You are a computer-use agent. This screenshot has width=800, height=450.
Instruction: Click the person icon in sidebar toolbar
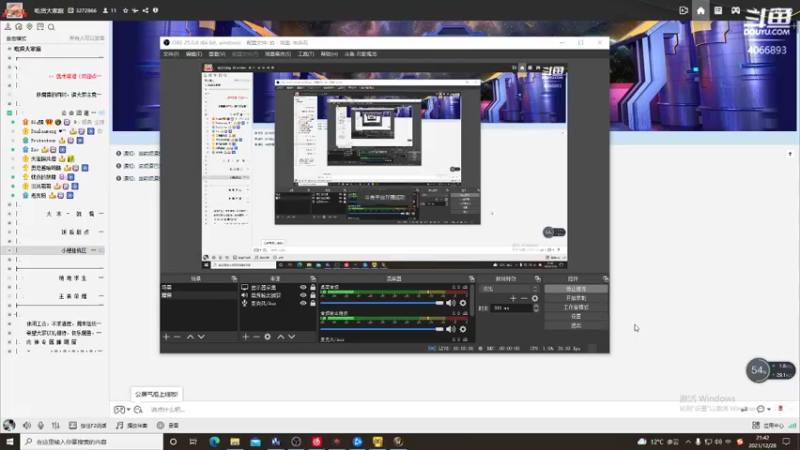coord(8,27)
